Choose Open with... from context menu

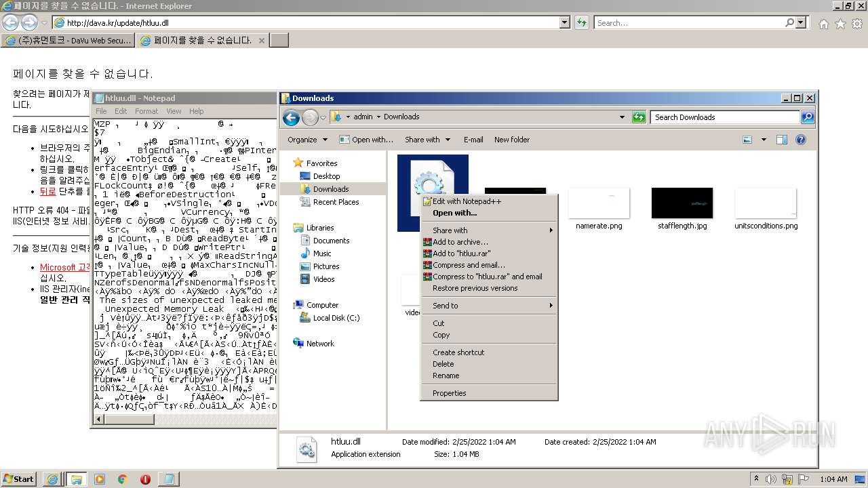[x=454, y=213]
